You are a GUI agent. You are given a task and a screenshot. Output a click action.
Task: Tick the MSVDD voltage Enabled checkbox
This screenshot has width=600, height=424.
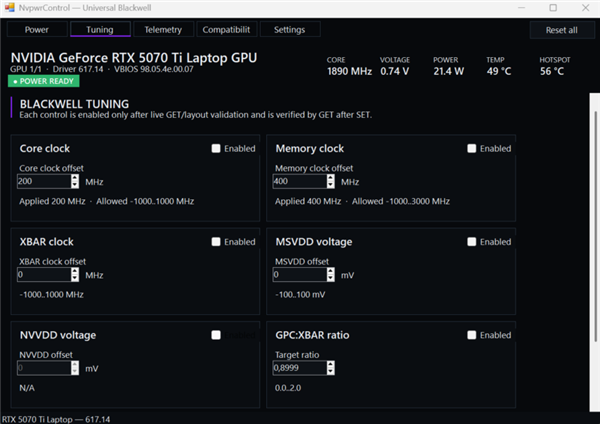[x=471, y=242]
